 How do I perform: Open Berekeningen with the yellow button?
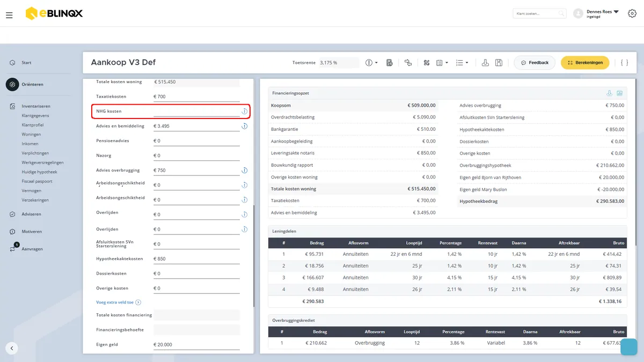point(585,63)
